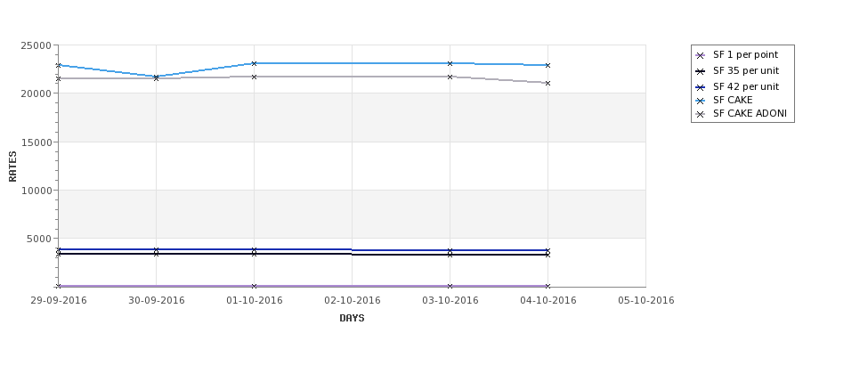Image resolution: width=868 pixels, height=382 pixels.
Task: Select SF CAKE point on 30-09-2016
Action: (x=156, y=77)
